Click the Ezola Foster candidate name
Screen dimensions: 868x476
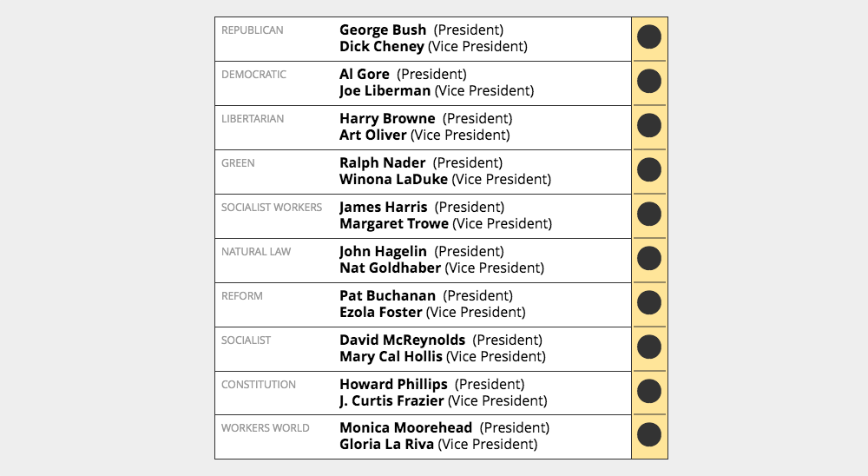coord(381,313)
